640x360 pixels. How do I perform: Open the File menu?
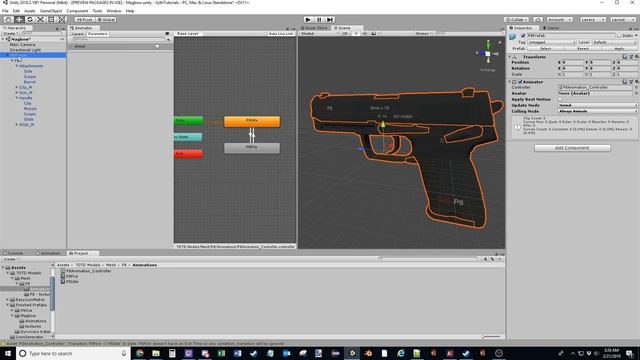[5, 11]
